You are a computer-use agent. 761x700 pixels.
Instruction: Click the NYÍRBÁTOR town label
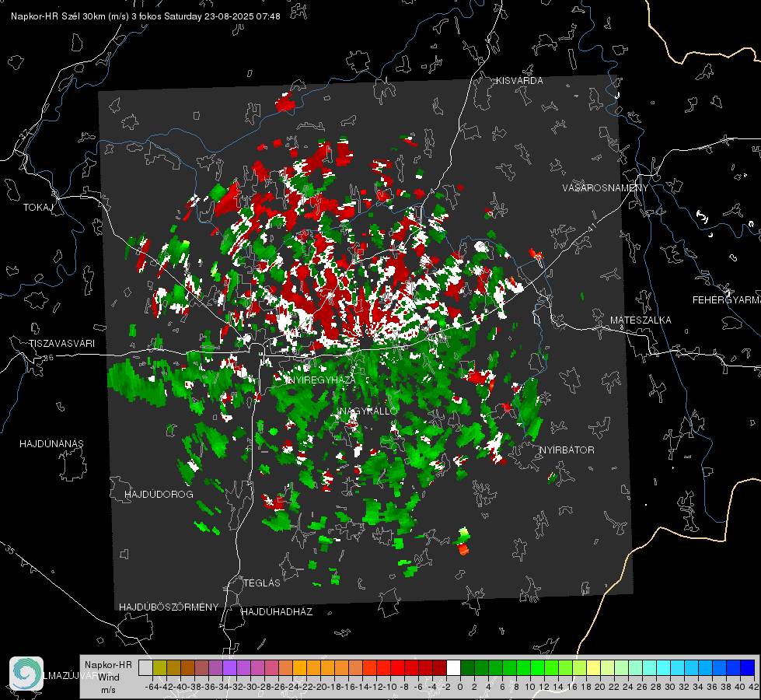pos(567,450)
